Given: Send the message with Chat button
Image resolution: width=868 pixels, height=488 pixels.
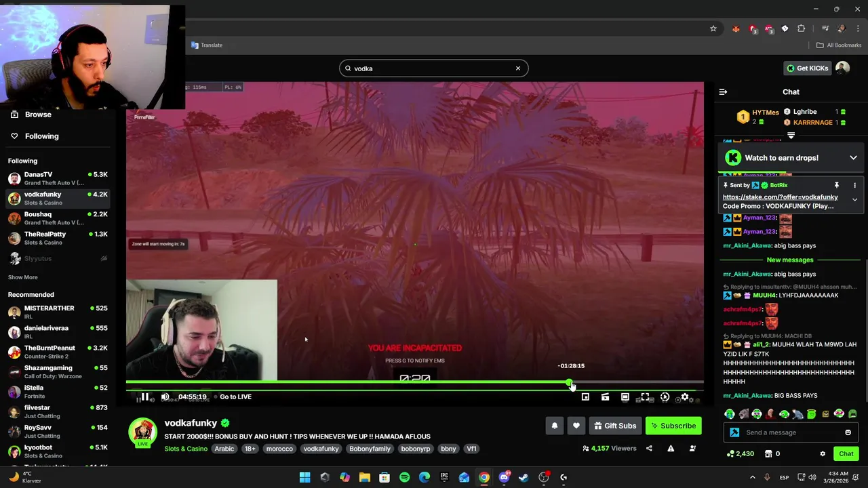Looking at the screenshot, I should (x=846, y=453).
